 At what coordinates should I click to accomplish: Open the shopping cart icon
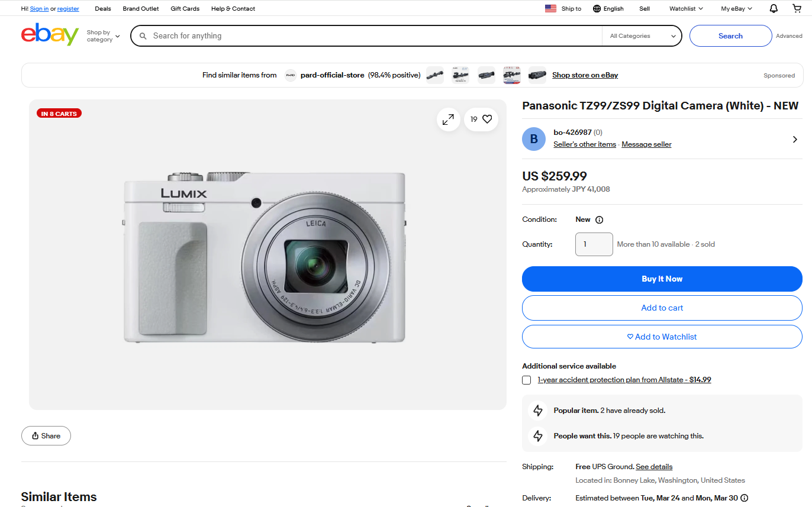pyautogui.click(x=797, y=8)
